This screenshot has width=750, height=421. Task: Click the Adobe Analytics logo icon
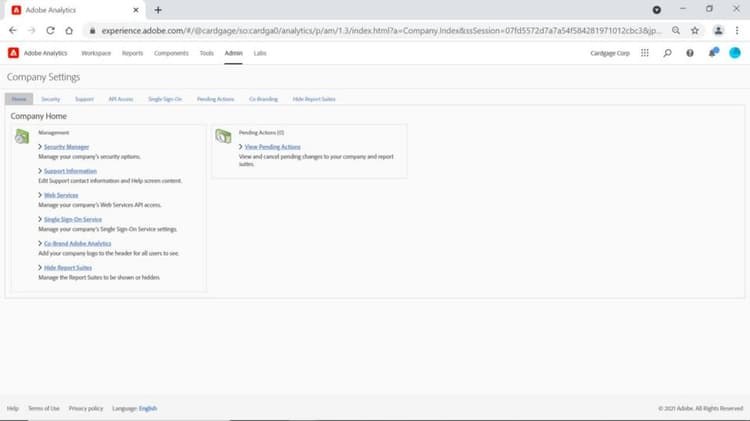13,53
